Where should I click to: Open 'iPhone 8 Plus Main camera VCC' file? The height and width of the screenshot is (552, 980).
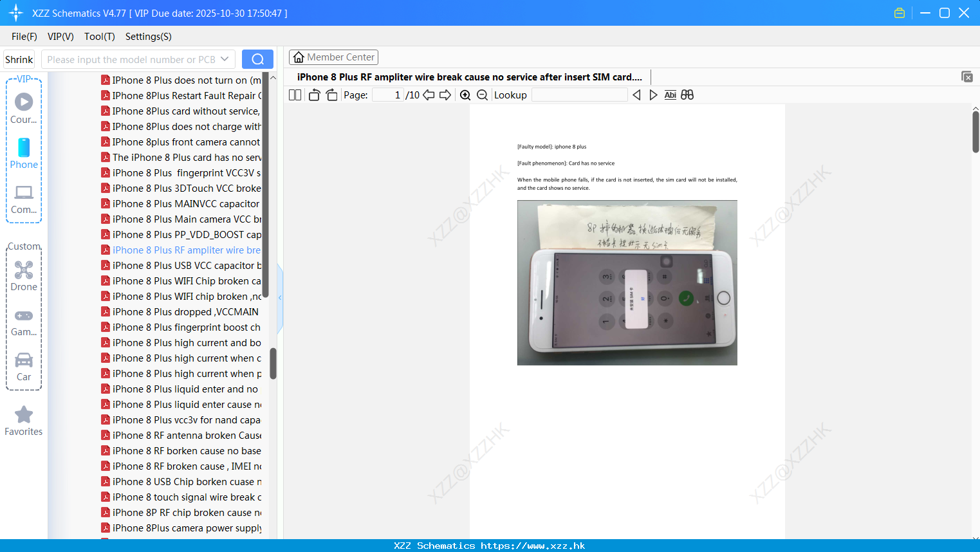181,219
